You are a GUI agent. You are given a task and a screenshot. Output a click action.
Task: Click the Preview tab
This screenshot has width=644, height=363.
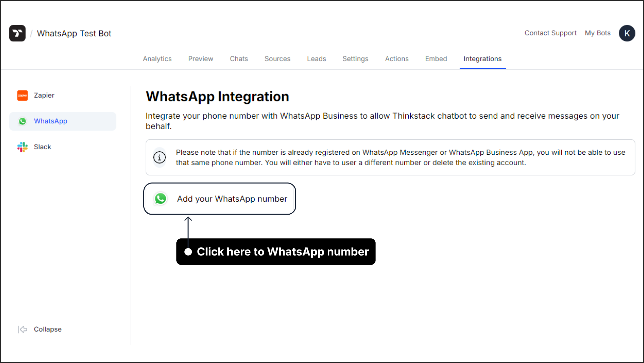tap(201, 59)
